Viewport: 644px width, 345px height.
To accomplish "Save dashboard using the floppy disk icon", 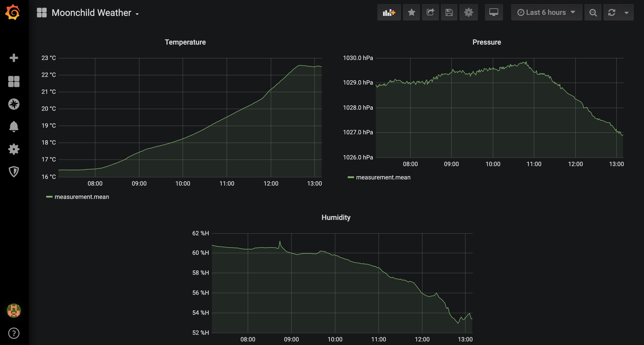I will pyautogui.click(x=449, y=12).
